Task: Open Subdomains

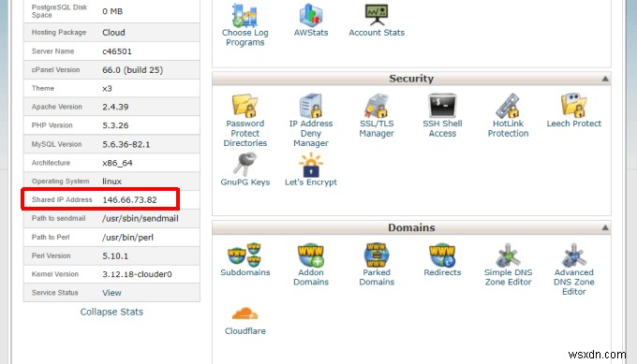Action: (245, 260)
